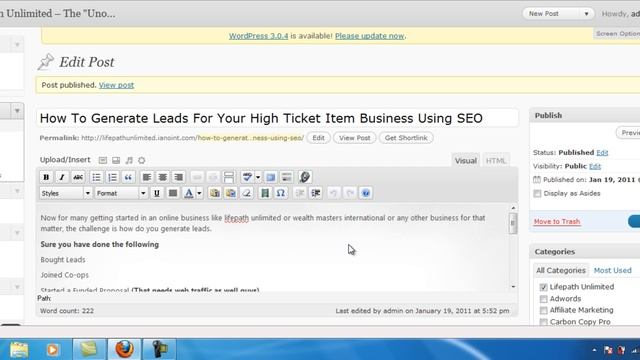This screenshot has height=360, width=640.
Task: Add audio via Upload/Insert
Action: [129, 160]
